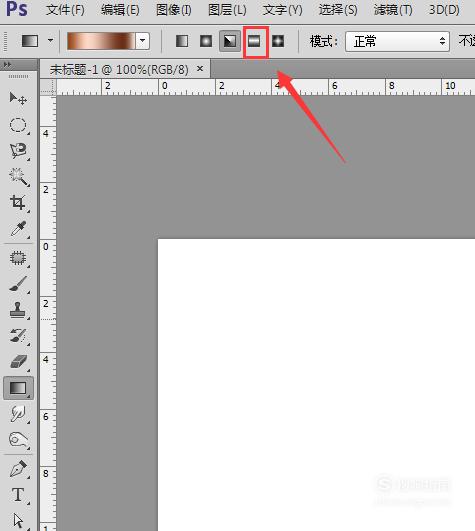Image resolution: width=475 pixels, height=531 pixels.
Task: Open the 图层(L) menu
Action: point(227,10)
